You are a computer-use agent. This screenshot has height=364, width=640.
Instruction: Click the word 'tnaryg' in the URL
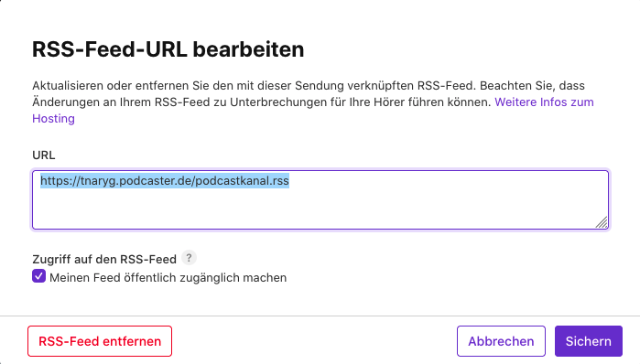click(x=98, y=180)
